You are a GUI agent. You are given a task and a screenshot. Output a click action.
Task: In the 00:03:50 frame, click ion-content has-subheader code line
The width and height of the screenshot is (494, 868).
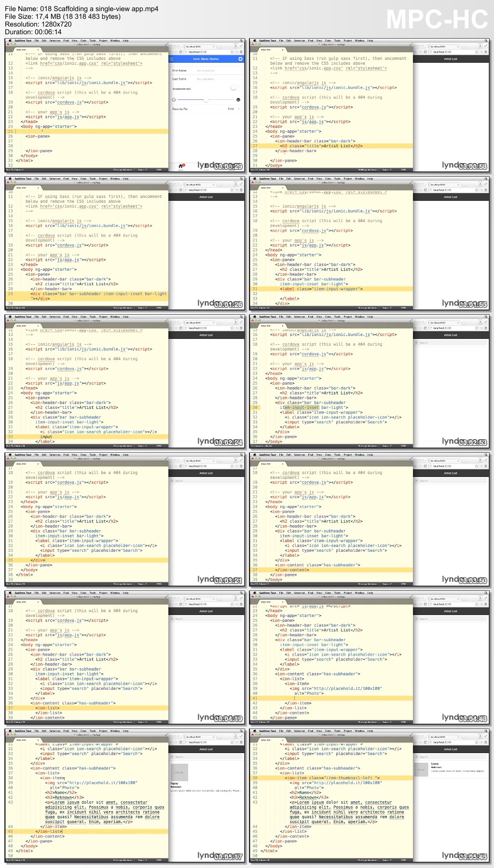317,565
